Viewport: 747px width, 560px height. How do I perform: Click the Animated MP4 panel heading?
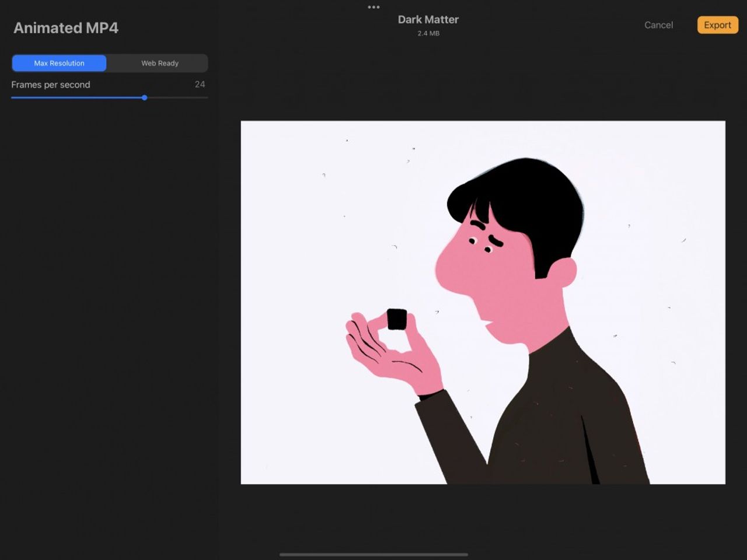(x=65, y=27)
